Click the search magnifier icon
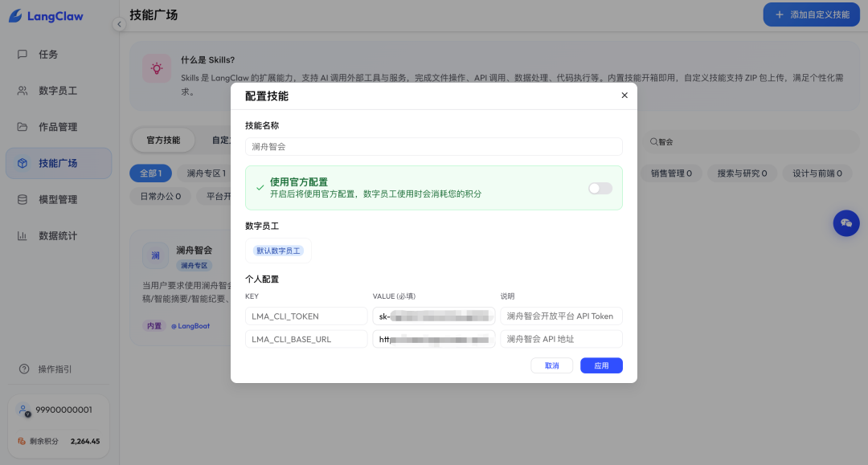 pos(653,141)
